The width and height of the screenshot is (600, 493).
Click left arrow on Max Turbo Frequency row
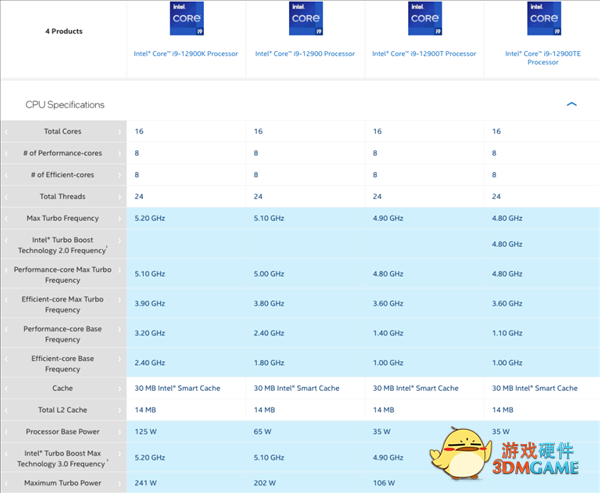click(x=7, y=219)
